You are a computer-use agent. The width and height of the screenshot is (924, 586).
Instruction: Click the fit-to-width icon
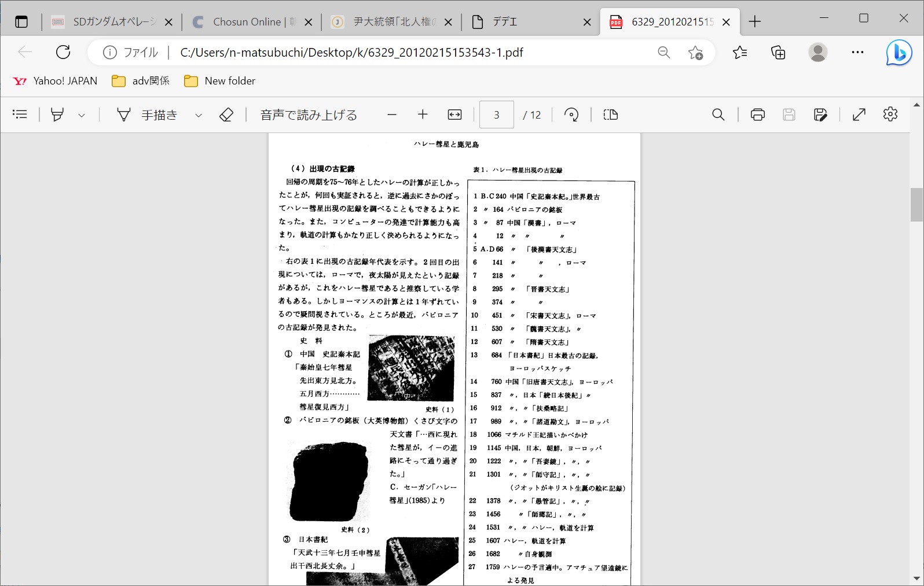[454, 115]
